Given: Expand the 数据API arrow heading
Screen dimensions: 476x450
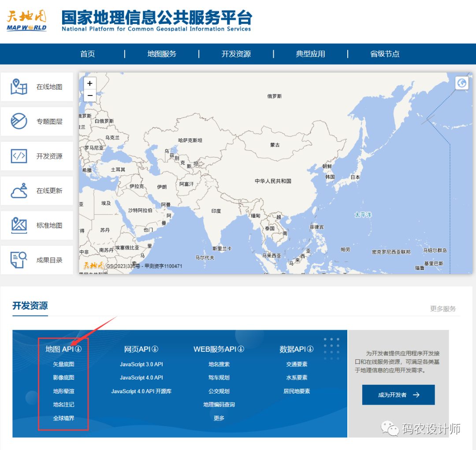Looking at the screenshot, I should coord(310,349).
